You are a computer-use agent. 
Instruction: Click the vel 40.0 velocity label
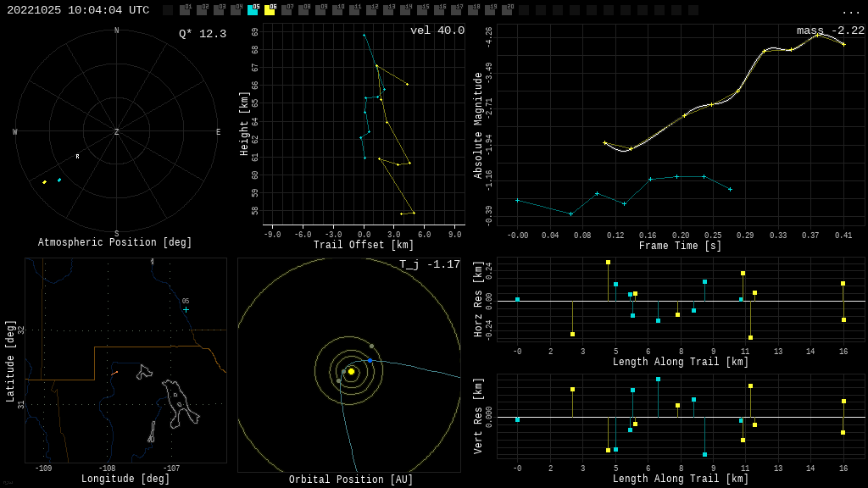[437, 30]
